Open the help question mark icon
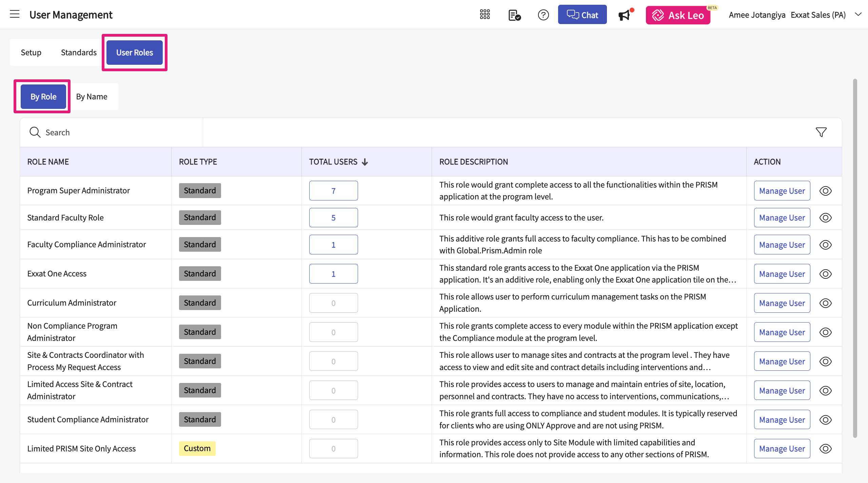This screenshot has width=868, height=483. tap(543, 15)
